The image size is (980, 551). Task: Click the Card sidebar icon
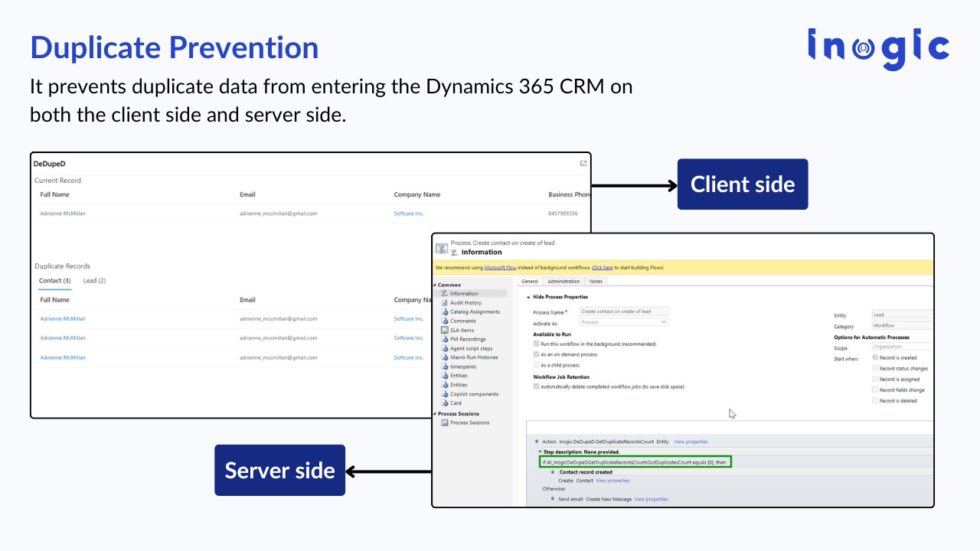pyautogui.click(x=444, y=403)
